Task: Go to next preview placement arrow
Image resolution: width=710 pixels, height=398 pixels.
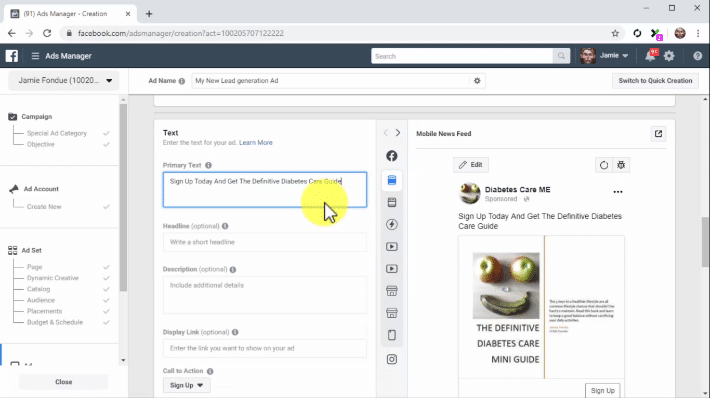Action: point(398,133)
